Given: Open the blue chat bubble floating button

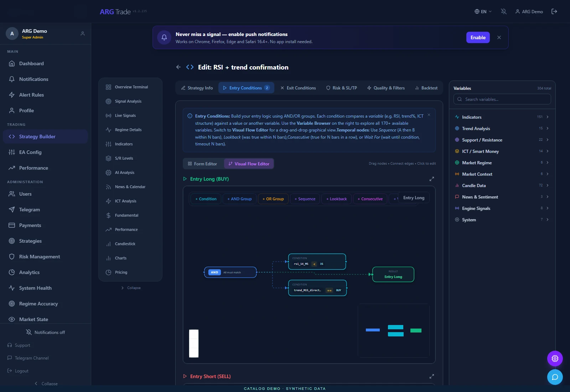Looking at the screenshot, I should click(x=555, y=377).
